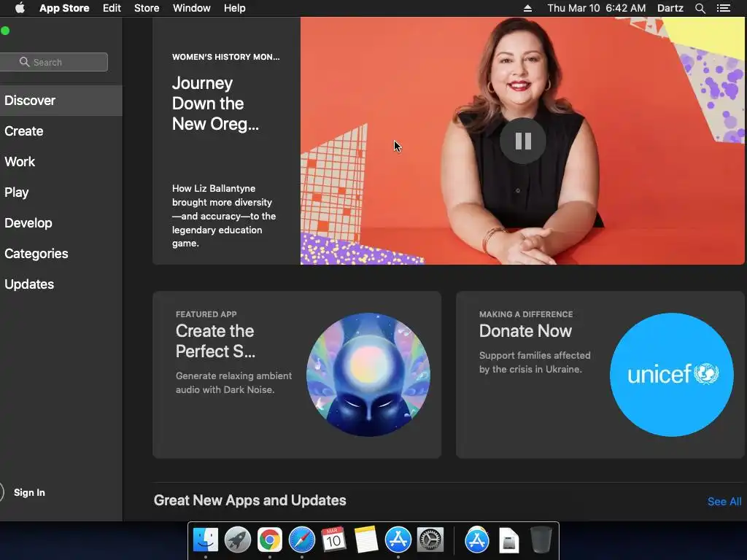Screen dimensions: 747x560
Task: Open Notification Center list icon
Action: pyautogui.click(x=723, y=8)
